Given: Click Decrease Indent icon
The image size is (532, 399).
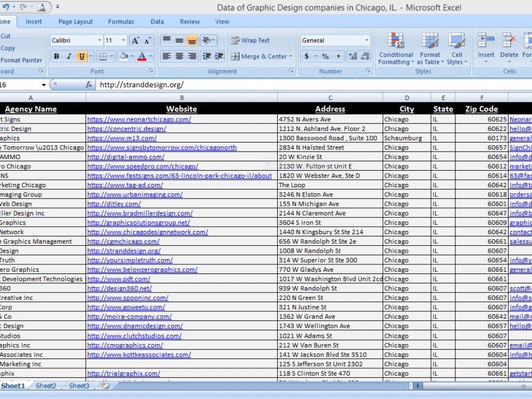Looking at the screenshot, I should 206,56.
